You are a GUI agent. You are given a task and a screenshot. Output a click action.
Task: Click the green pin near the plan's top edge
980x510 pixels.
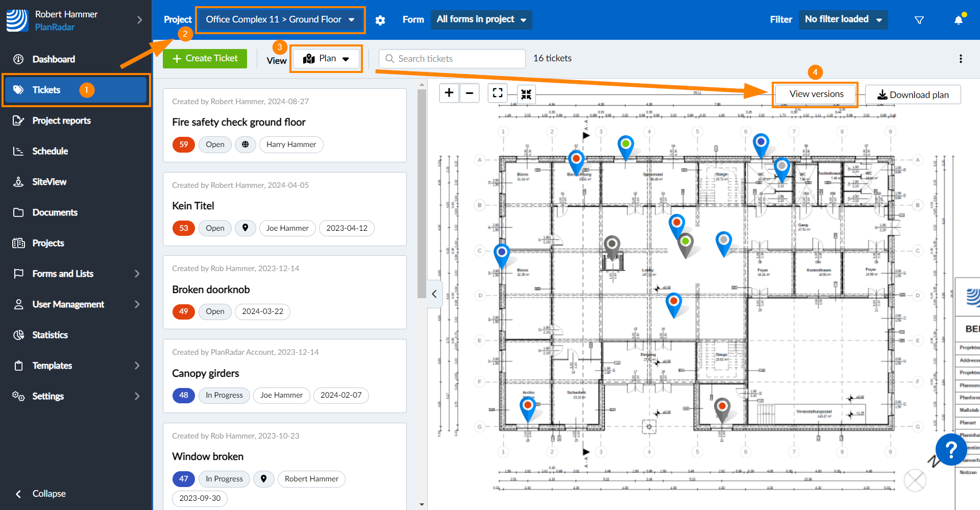tap(626, 147)
